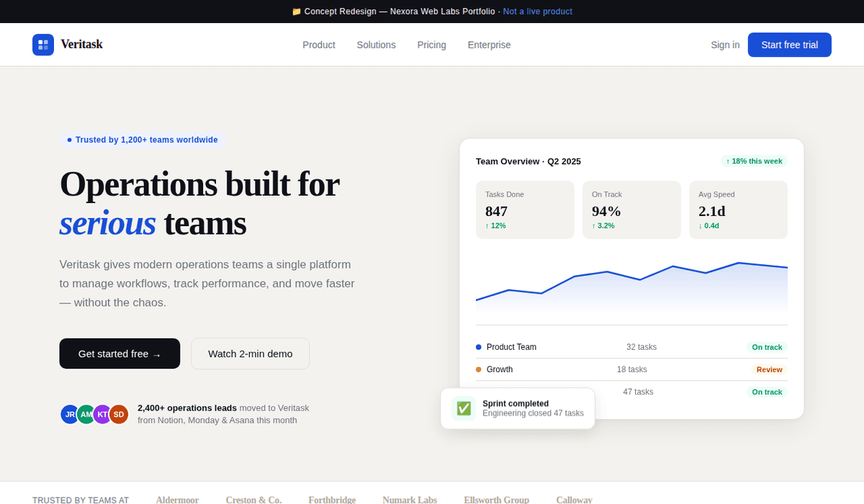The image size is (864, 504).
Task: Click the Avg Speed 2.1d card
Action: (x=738, y=210)
